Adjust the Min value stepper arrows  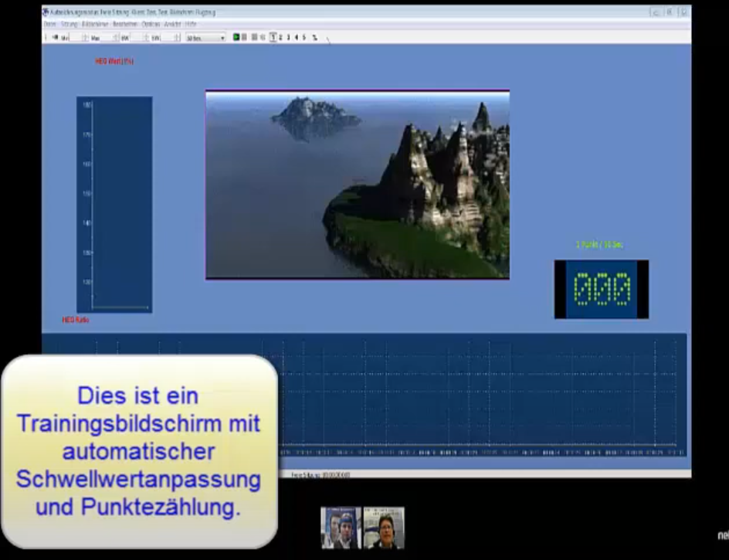(x=85, y=38)
